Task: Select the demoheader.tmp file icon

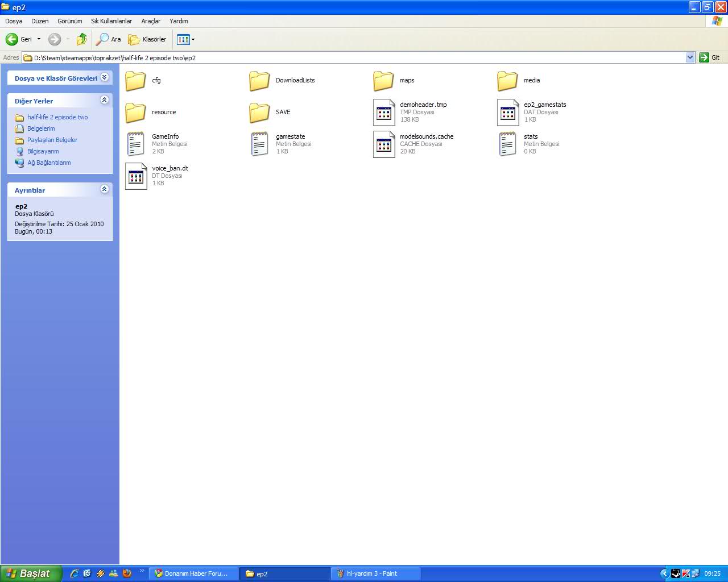Action: point(384,113)
